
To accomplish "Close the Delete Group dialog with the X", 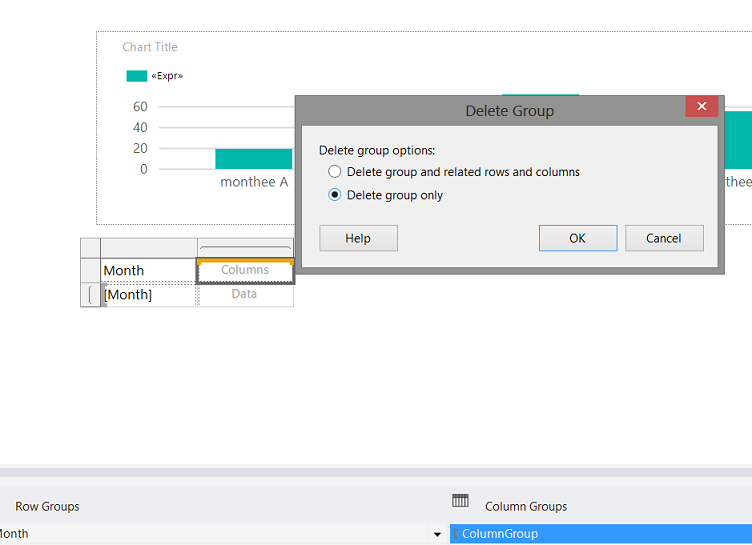I will (702, 107).
